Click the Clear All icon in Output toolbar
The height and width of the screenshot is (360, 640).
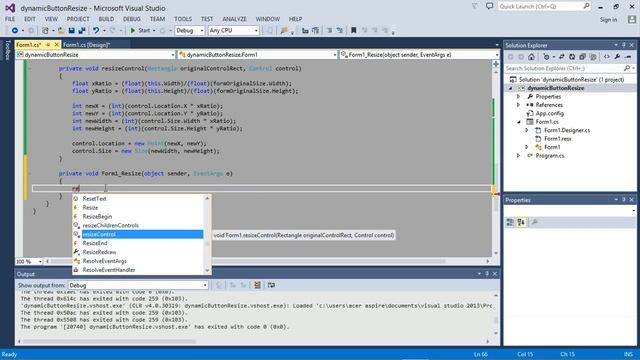point(258,285)
